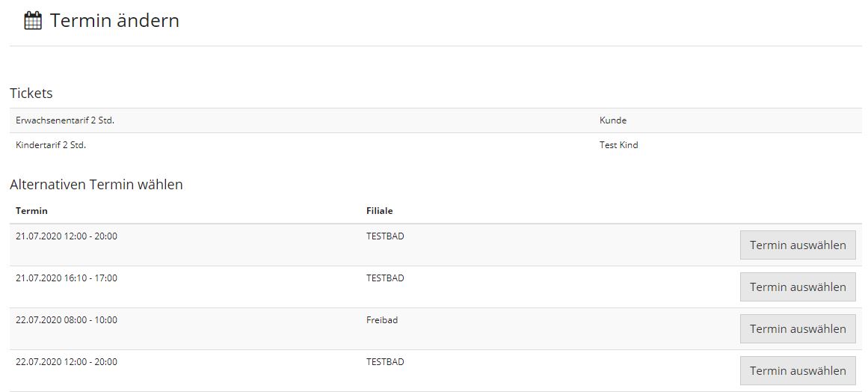
Task: Click the Test Kind ticket holder name
Action: pyautogui.click(x=618, y=145)
